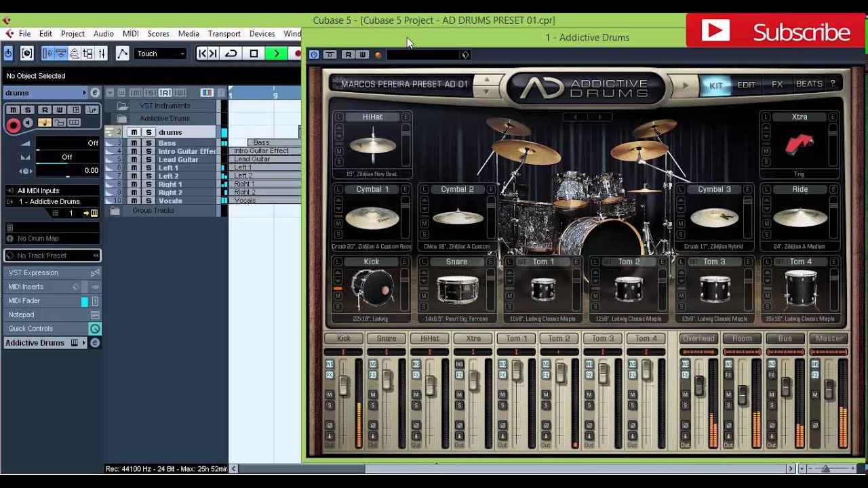This screenshot has width=868, height=488.
Task: Click the preset up arrow beside the preset name
Action: pyautogui.click(x=486, y=80)
